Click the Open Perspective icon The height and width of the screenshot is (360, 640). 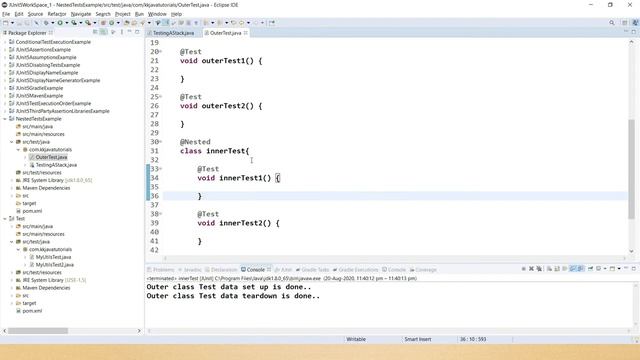pyautogui.click(x=624, y=23)
